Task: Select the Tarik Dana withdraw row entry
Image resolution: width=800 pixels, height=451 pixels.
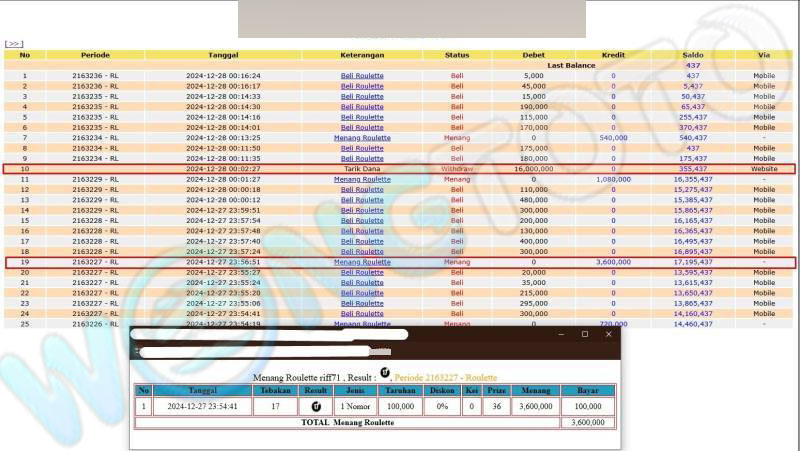Action: point(362,169)
